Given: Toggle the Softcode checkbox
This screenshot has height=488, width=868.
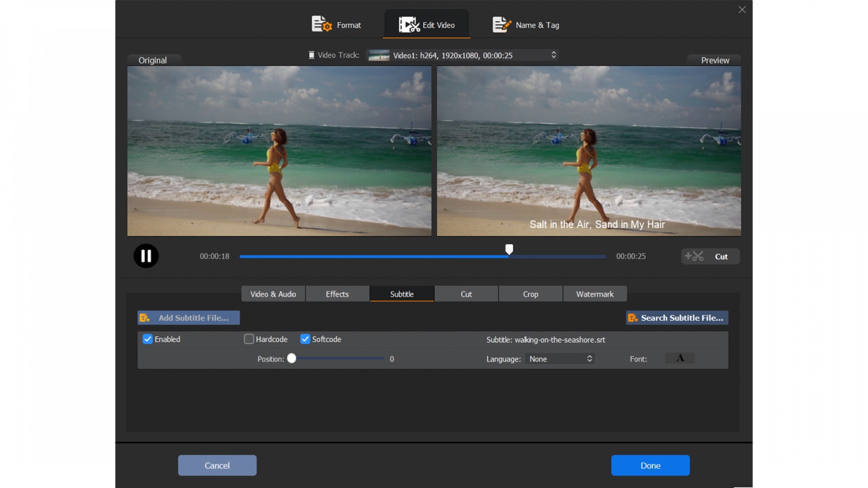Looking at the screenshot, I should pyautogui.click(x=305, y=339).
